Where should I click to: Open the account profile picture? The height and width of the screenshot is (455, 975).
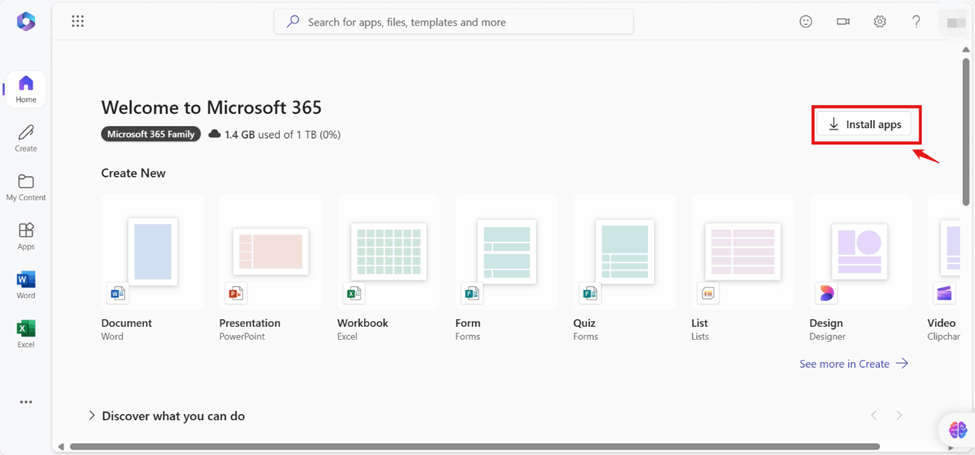coord(954,22)
